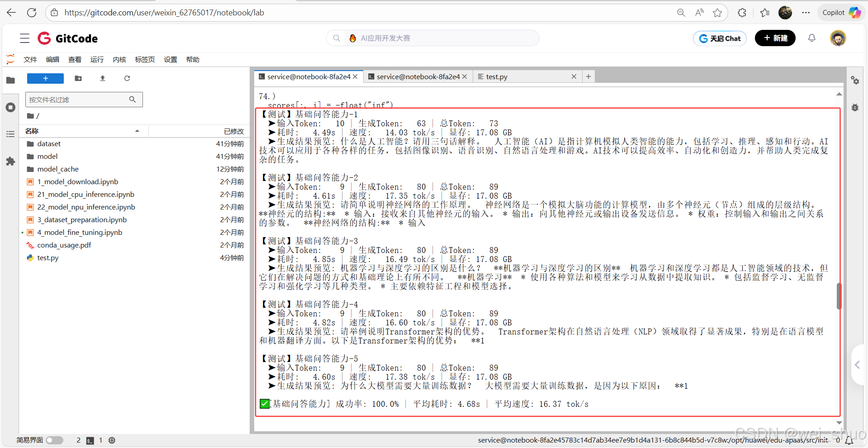This screenshot has width=868, height=448.
Task: Open the 运行 menu
Action: click(x=97, y=59)
